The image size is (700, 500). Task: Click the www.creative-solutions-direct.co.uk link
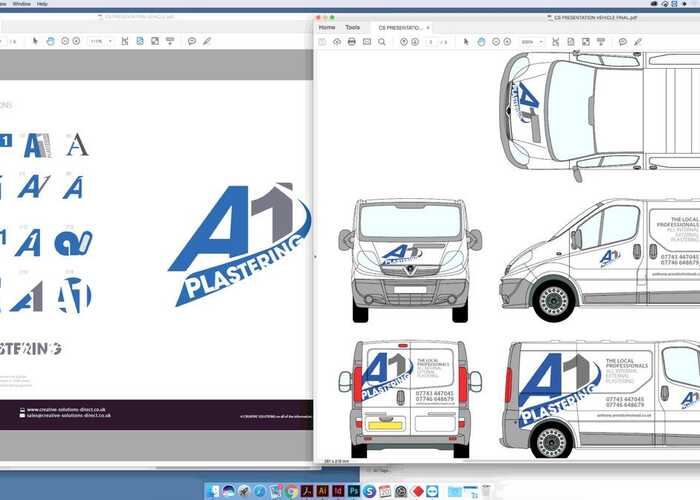point(68,409)
